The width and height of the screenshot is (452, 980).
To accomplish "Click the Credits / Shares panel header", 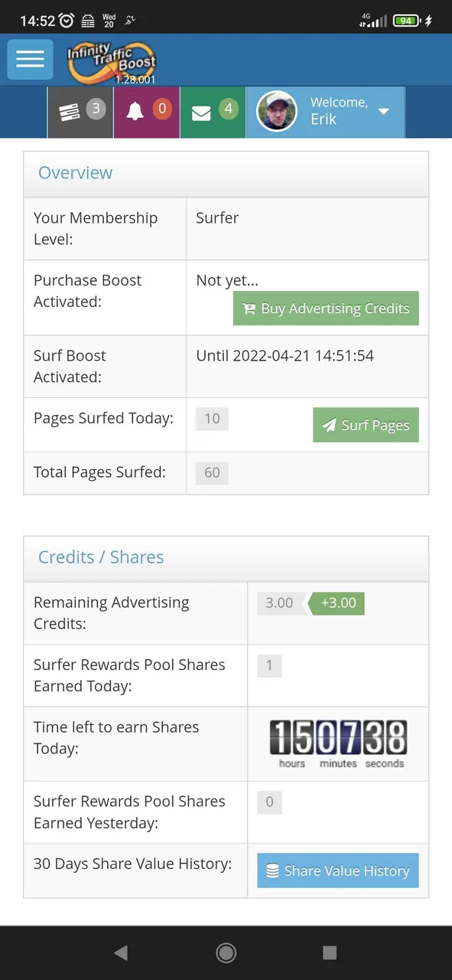I will (x=226, y=559).
